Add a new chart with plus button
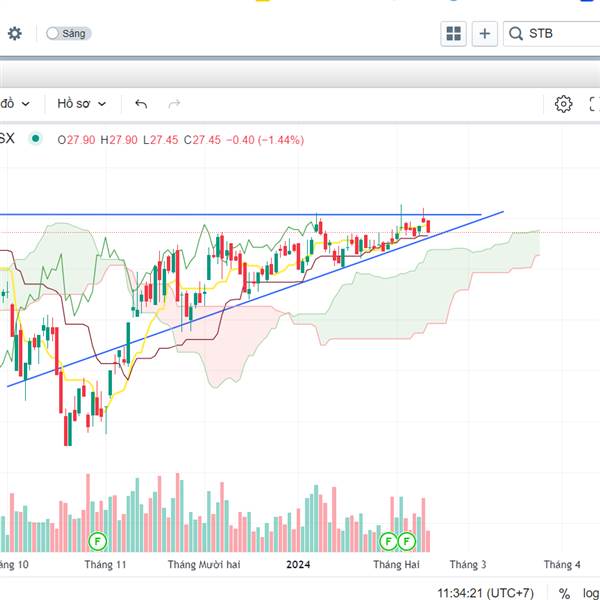This screenshot has width=600, height=600. point(484,34)
